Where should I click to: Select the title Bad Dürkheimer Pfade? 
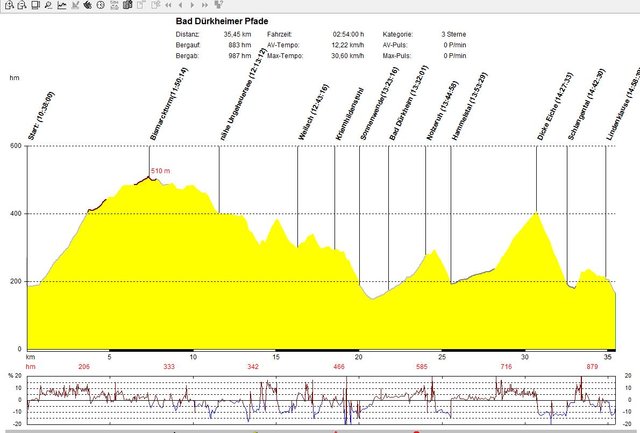click(222, 21)
